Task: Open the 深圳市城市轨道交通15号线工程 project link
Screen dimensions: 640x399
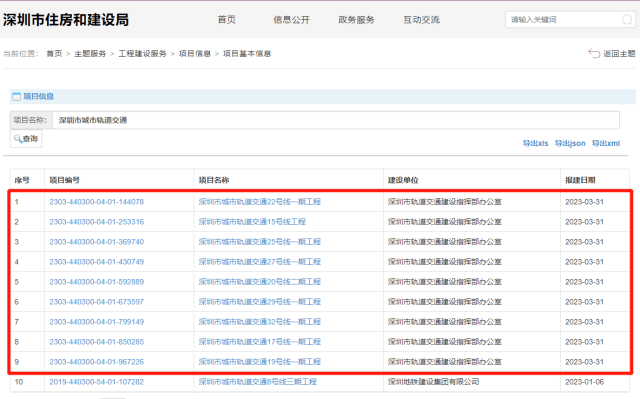Action: (x=252, y=222)
